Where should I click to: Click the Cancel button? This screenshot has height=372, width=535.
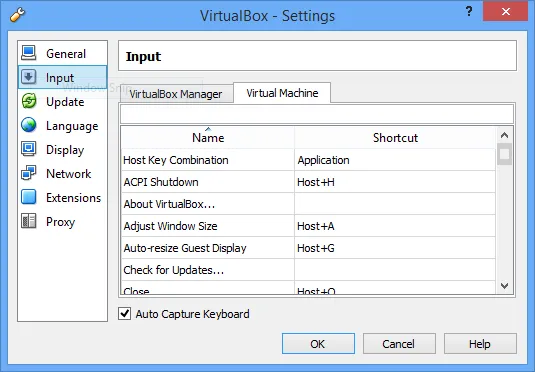399,344
